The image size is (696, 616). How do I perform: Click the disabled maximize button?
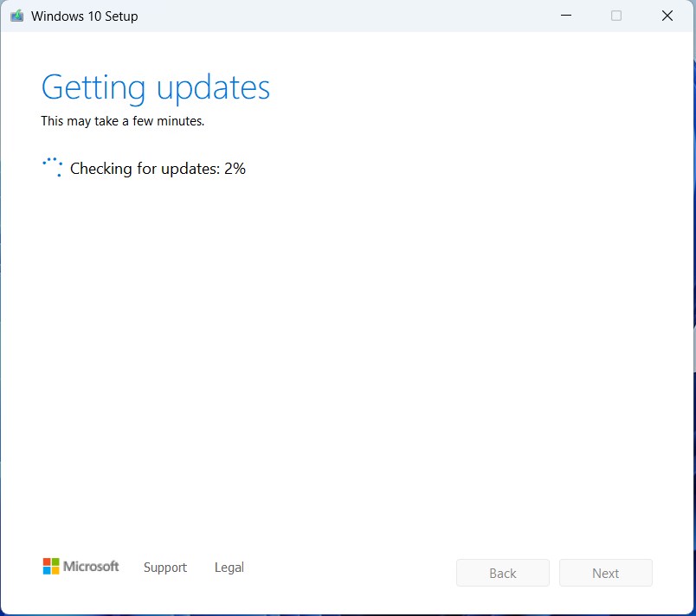pyautogui.click(x=616, y=16)
